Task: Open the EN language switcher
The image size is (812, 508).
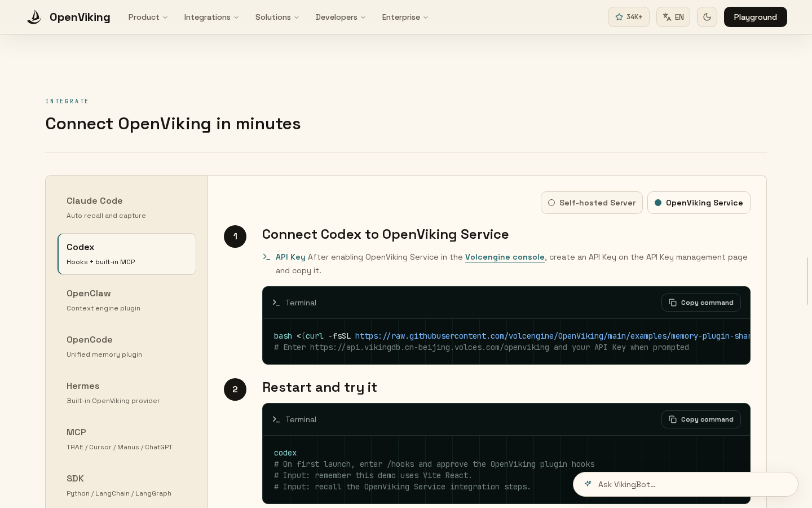Action: click(x=673, y=17)
